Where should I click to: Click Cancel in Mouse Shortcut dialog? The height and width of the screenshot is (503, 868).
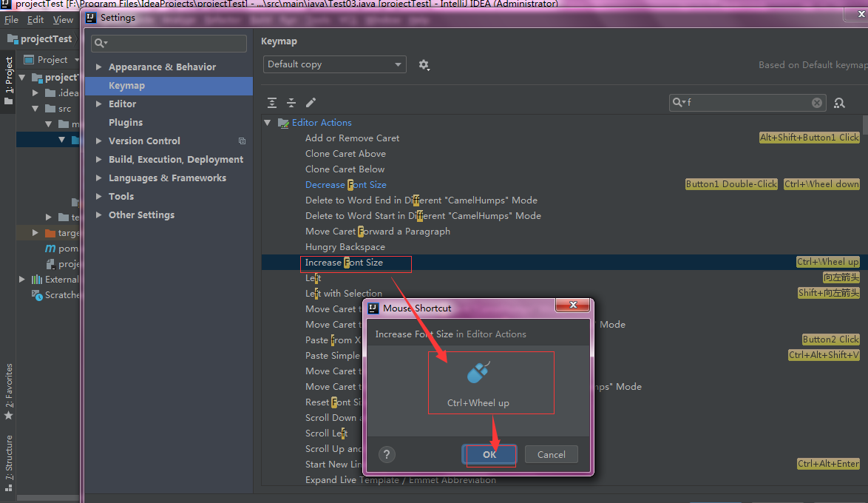pyautogui.click(x=552, y=455)
